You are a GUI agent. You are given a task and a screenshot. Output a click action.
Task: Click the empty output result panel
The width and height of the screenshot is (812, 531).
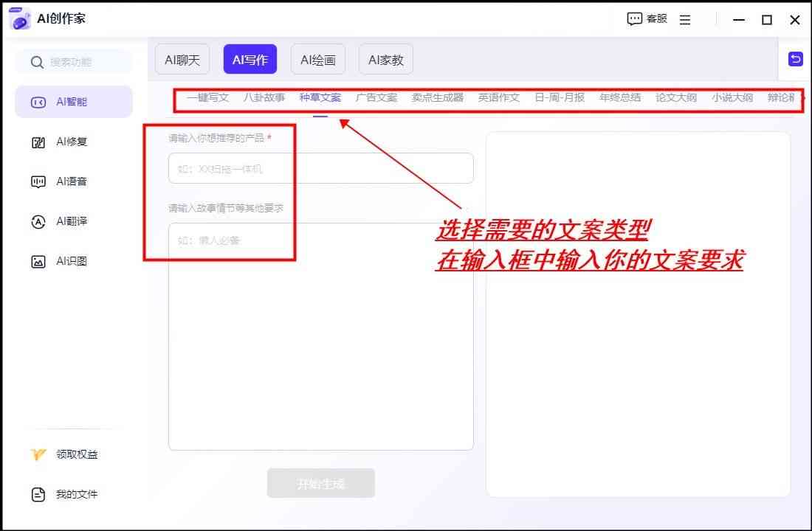click(x=638, y=314)
